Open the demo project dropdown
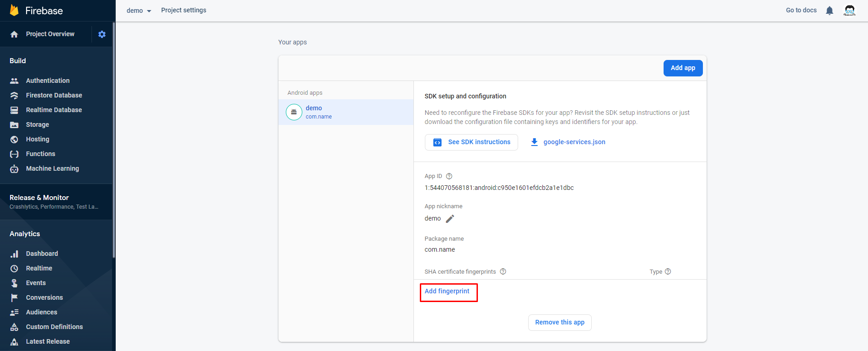868x351 pixels. (139, 11)
